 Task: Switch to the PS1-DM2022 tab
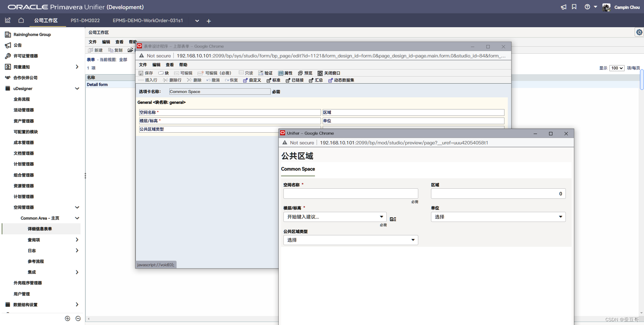click(x=85, y=20)
